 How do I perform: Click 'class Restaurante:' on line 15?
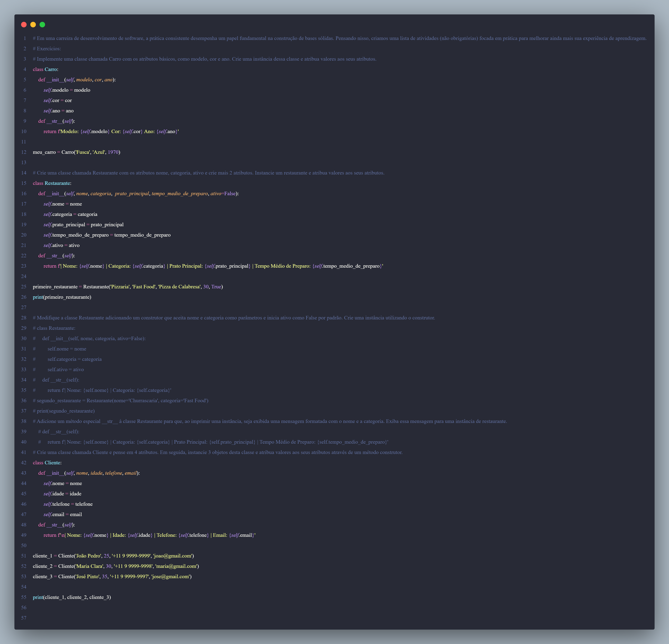click(52, 183)
